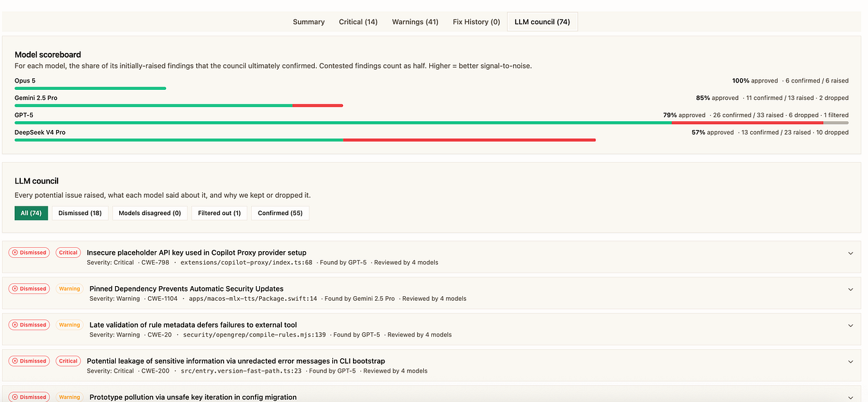Expand the Late validation of rule metadata finding
This screenshot has width=868, height=402.
(x=851, y=326)
